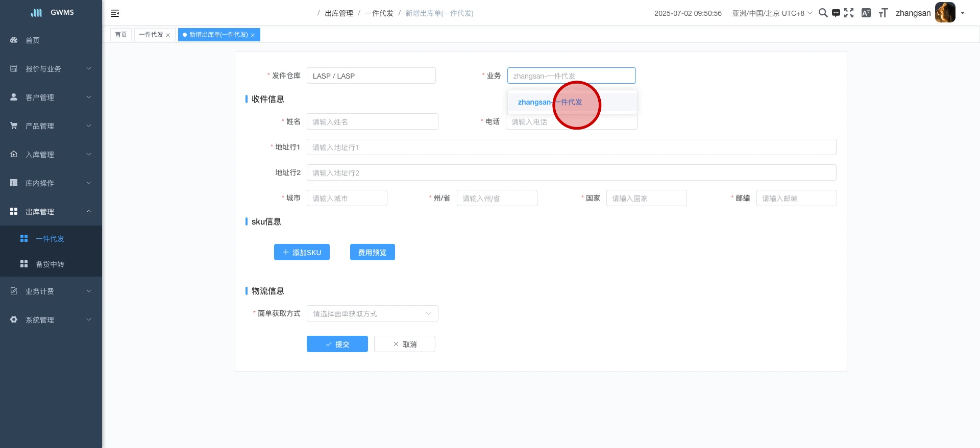Close the 一件代发 tab with its X
The image size is (980, 448).
point(168,35)
